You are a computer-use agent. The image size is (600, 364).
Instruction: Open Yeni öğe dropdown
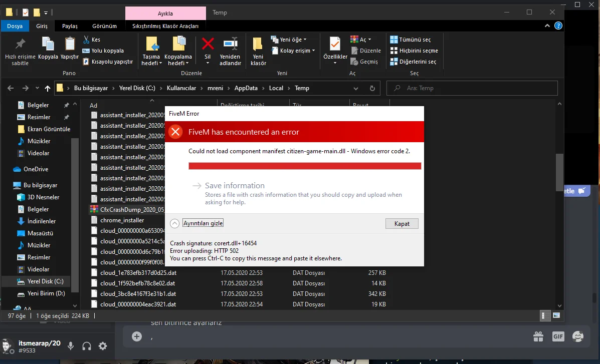(289, 40)
